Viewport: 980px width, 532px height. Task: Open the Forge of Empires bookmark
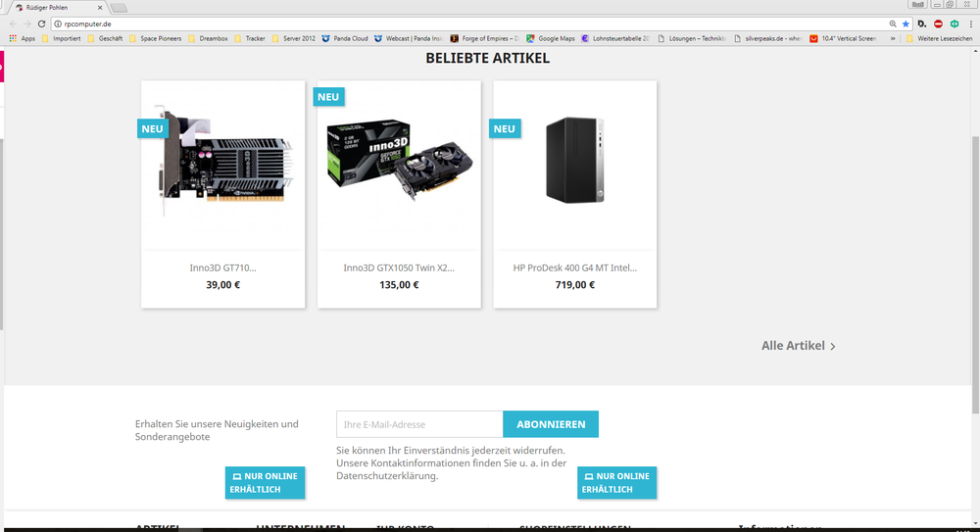[485, 38]
